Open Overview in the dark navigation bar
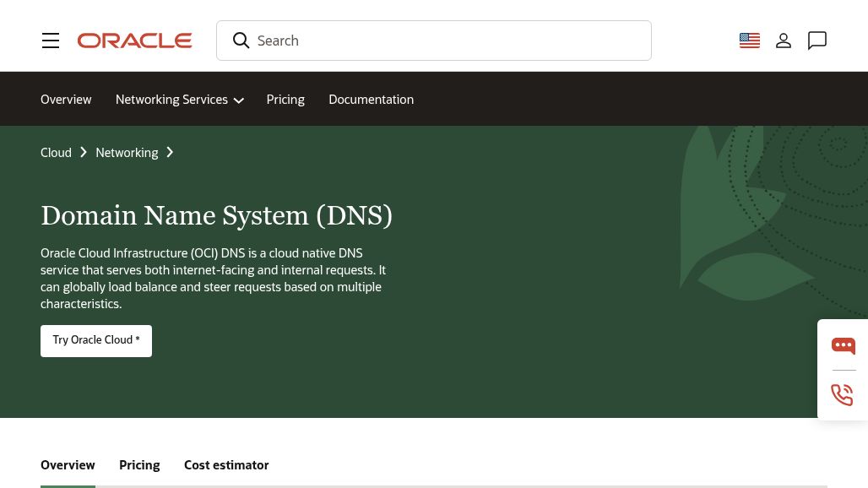The width and height of the screenshot is (868, 488). [x=66, y=100]
